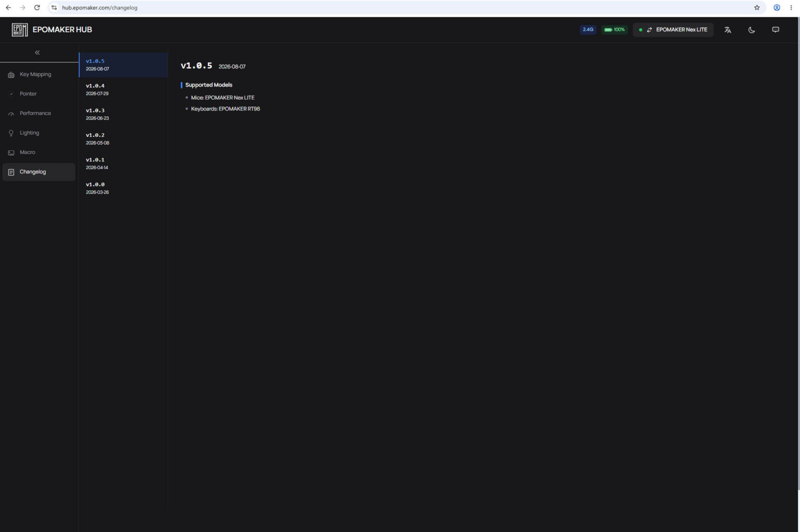Image resolution: width=800 pixels, height=532 pixels.
Task: Toggle dark mode with the moon icon
Action: pyautogui.click(x=752, y=30)
